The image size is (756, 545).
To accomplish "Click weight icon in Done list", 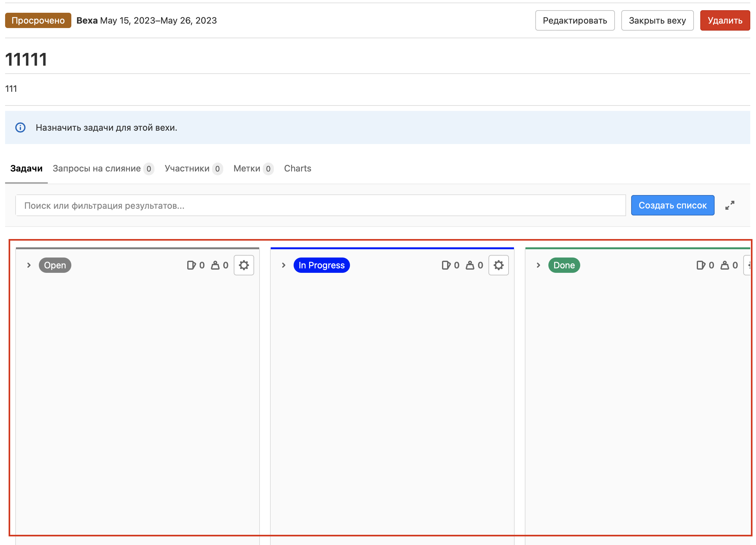I will [725, 265].
